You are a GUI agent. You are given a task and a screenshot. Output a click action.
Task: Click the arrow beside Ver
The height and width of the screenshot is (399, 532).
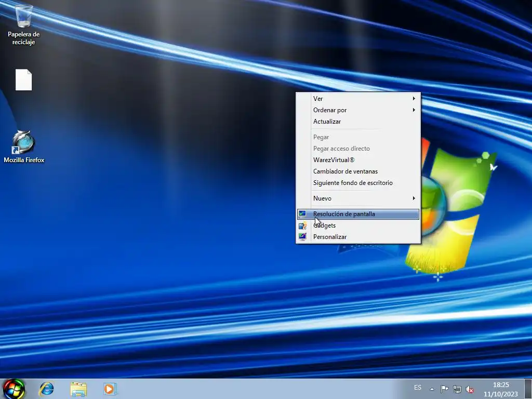coord(414,98)
